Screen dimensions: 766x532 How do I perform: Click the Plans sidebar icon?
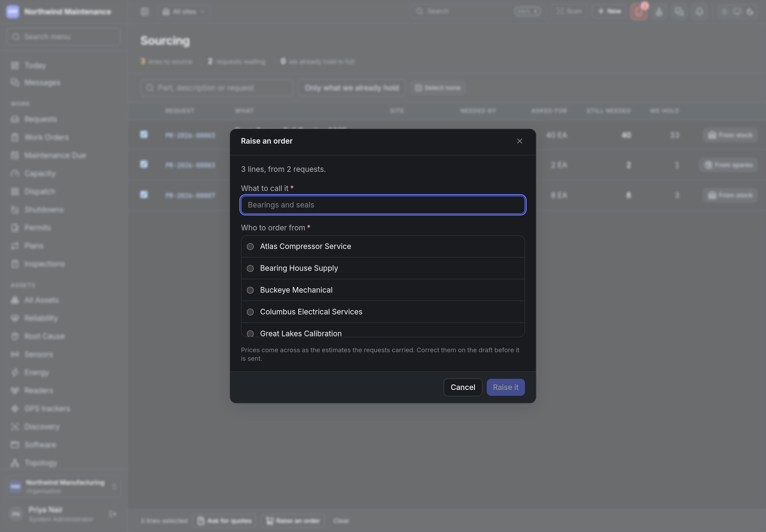pos(15,246)
